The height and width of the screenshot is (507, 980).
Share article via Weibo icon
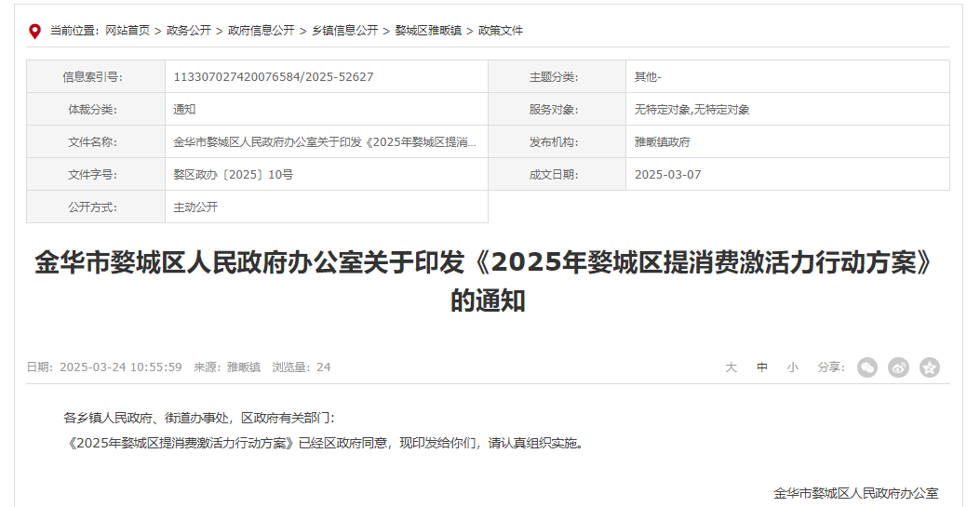pos(898,367)
